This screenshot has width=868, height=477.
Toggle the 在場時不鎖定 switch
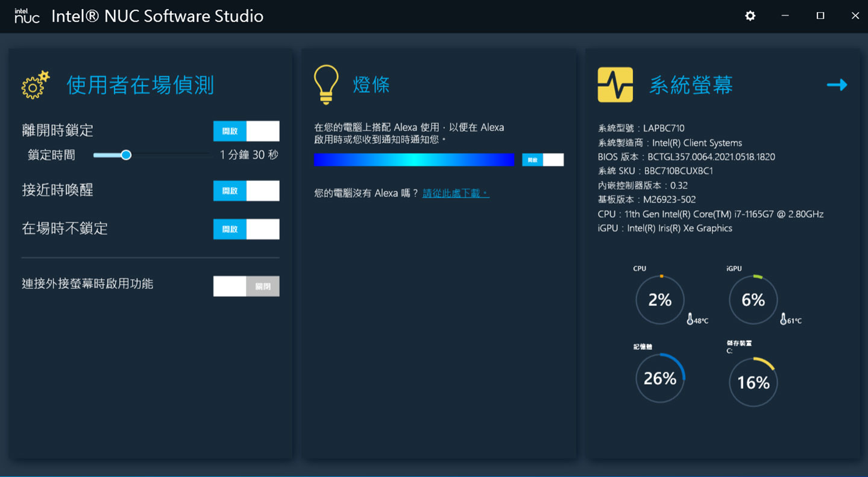pos(246,229)
